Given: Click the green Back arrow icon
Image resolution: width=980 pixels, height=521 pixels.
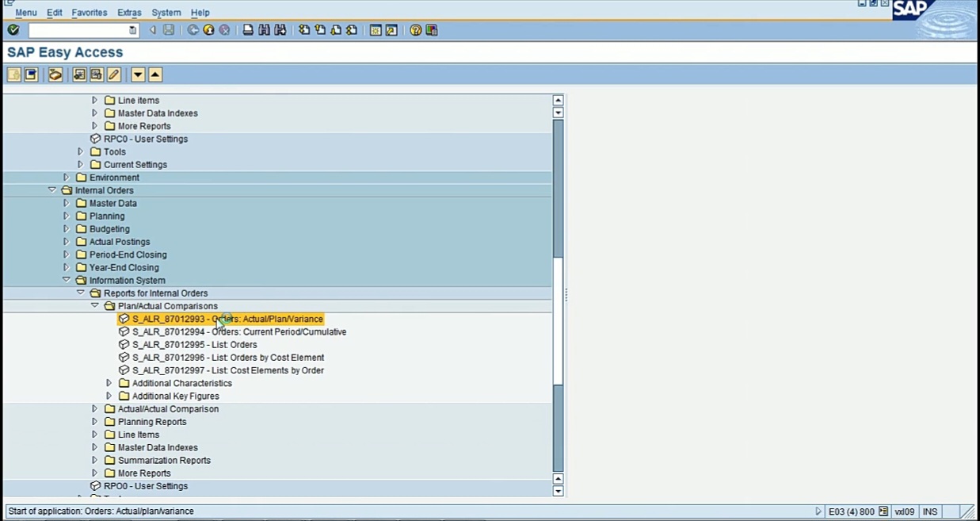Looking at the screenshot, I should click(x=193, y=30).
